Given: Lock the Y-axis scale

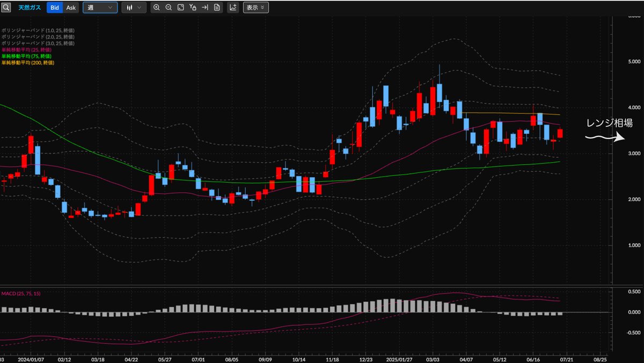Looking at the screenshot, I should (x=193, y=8).
